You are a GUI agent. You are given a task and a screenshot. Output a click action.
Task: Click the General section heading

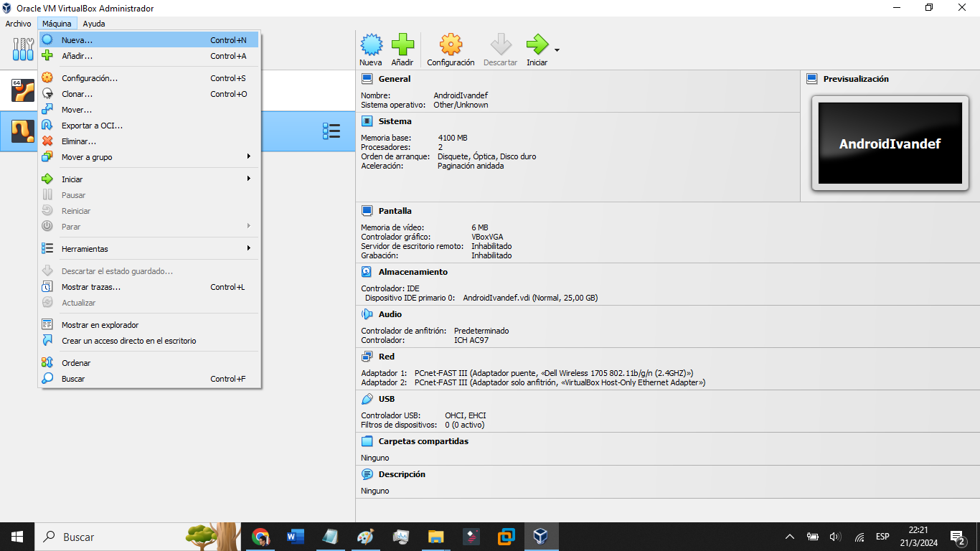[x=395, y=79]
